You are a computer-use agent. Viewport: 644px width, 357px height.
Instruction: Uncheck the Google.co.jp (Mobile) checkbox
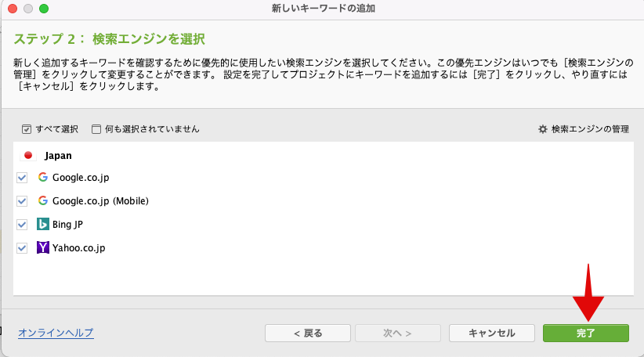point(22,201)
